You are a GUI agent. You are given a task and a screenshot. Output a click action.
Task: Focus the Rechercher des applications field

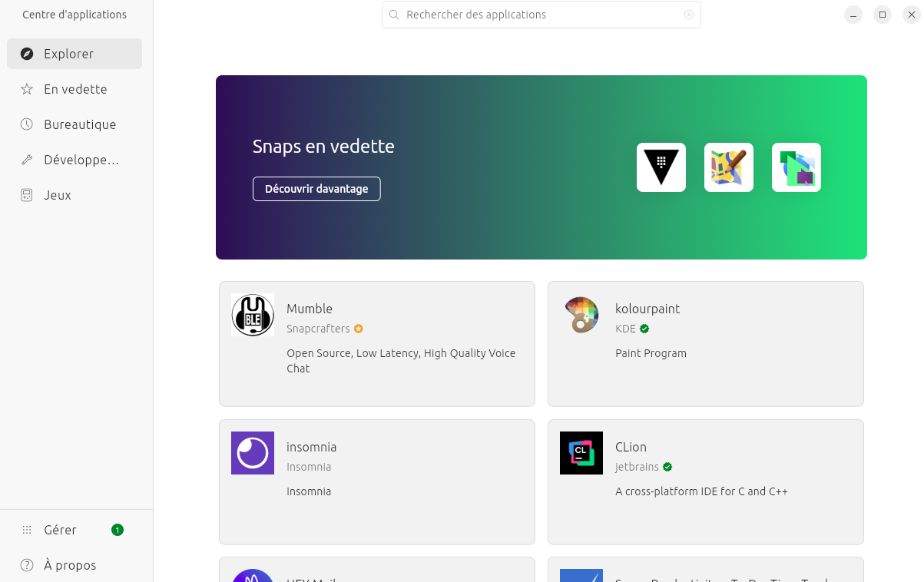pyautogui.click(x=538, y=15)
